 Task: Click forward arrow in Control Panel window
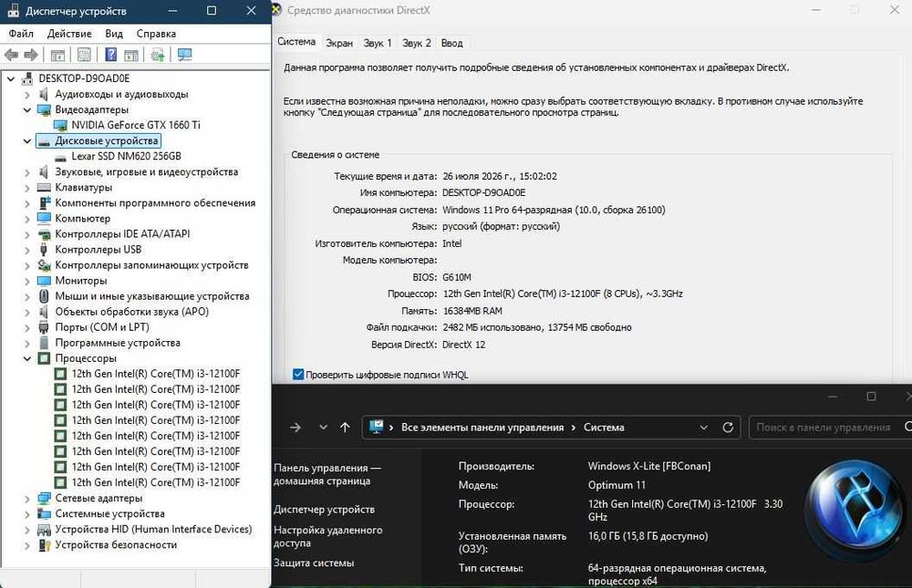[295, 428]
